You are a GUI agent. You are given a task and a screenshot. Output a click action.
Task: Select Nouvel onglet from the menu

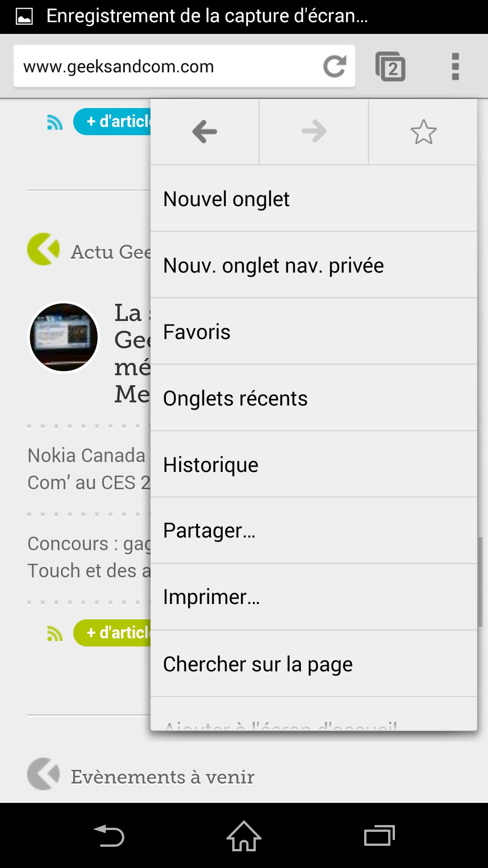tap(314, 199)
